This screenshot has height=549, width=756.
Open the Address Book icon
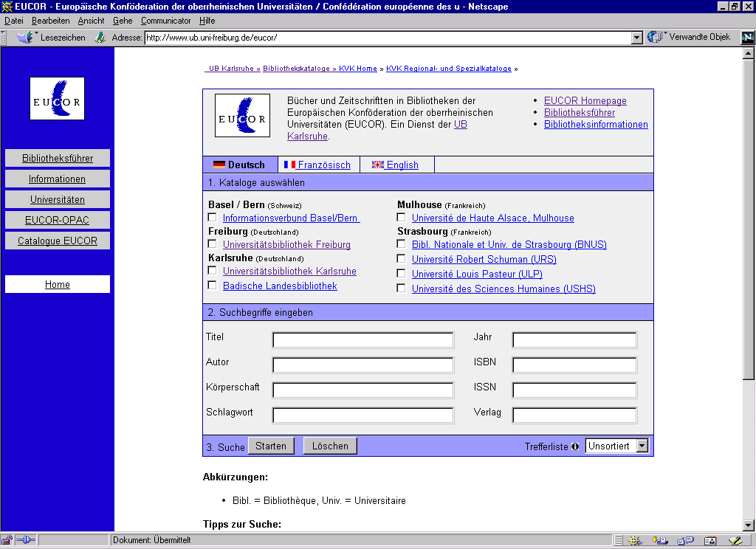tap(710, 541)
